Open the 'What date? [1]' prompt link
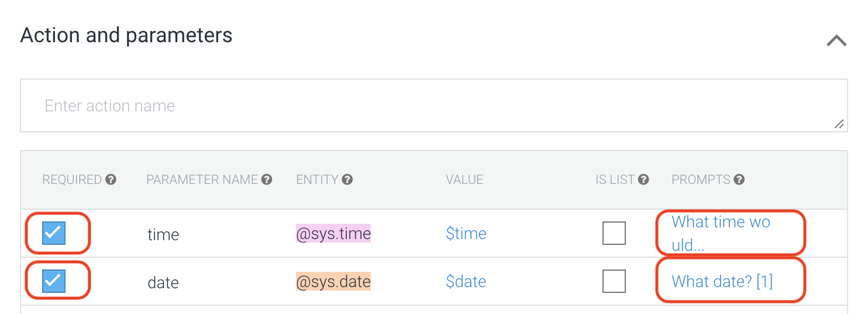This screenshot has width=868, height=314. [x=722, y=281]
